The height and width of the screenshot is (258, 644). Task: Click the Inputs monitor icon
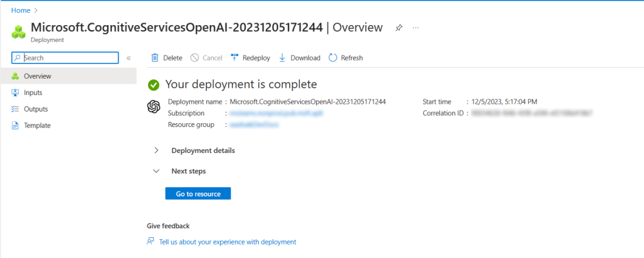[15, 93]
